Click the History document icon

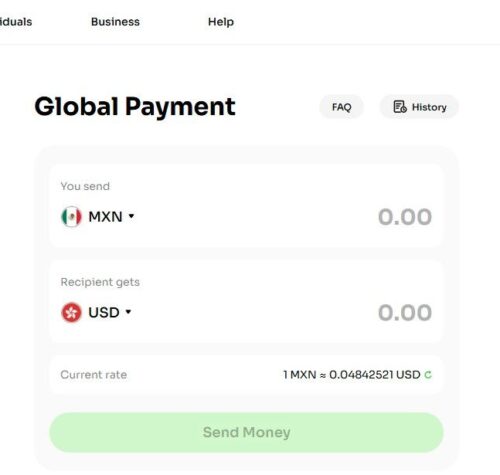coord(400,107)
